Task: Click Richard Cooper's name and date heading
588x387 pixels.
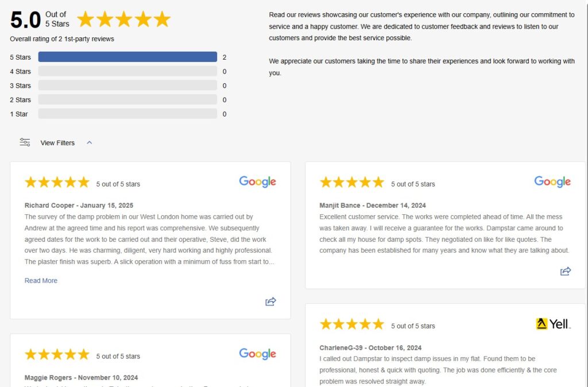Action: [79, 205]
